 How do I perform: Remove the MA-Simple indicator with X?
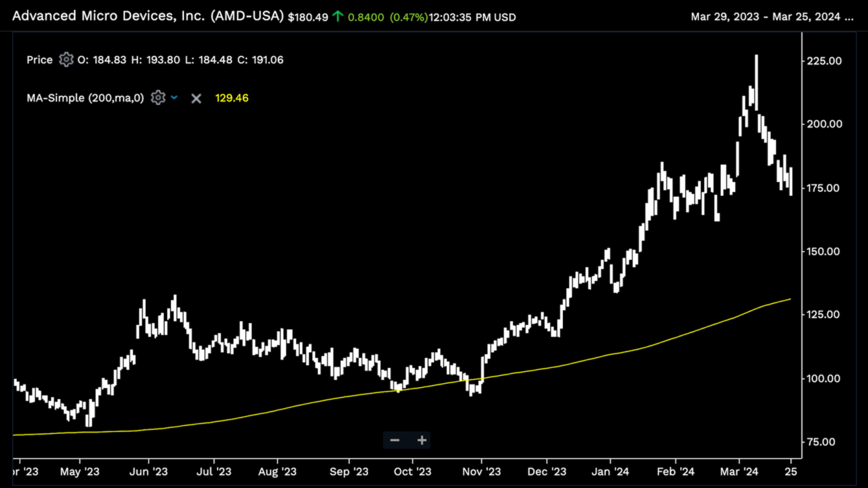click(196, 99)
